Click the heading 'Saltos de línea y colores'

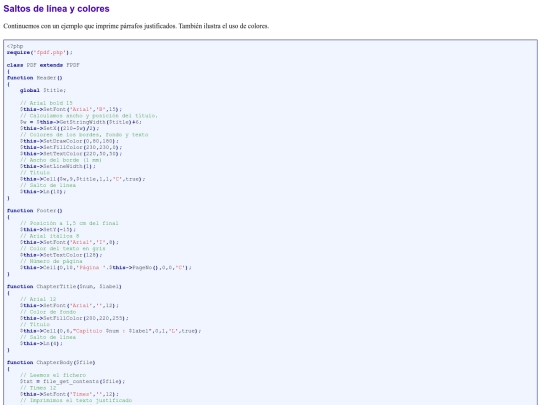(56, 9)
